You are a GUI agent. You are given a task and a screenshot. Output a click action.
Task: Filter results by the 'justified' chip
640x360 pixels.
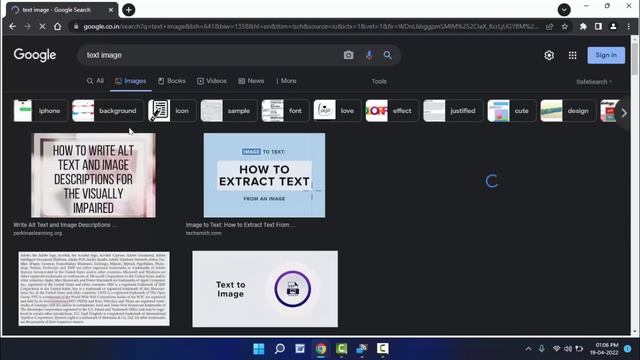pos(453,111)
